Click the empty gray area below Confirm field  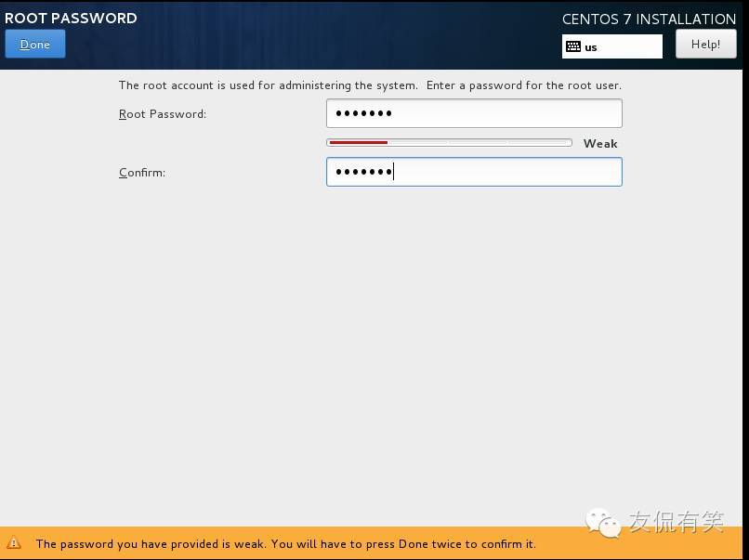pos(372,353)
